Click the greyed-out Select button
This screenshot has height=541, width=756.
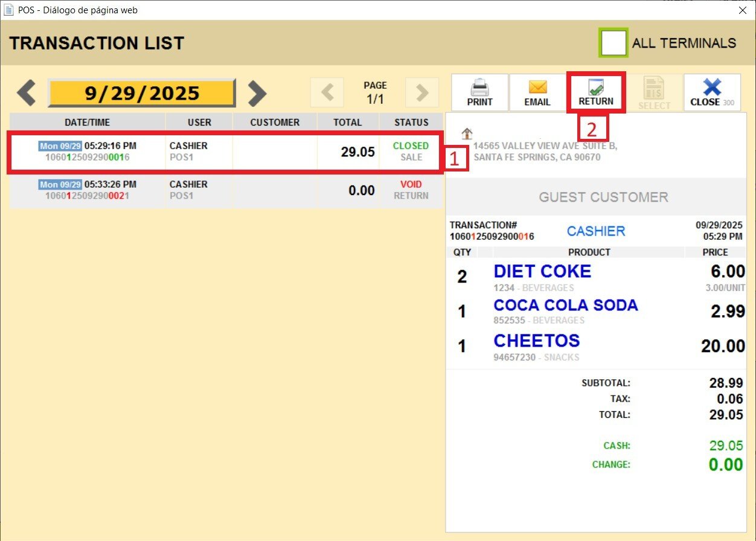655,92
